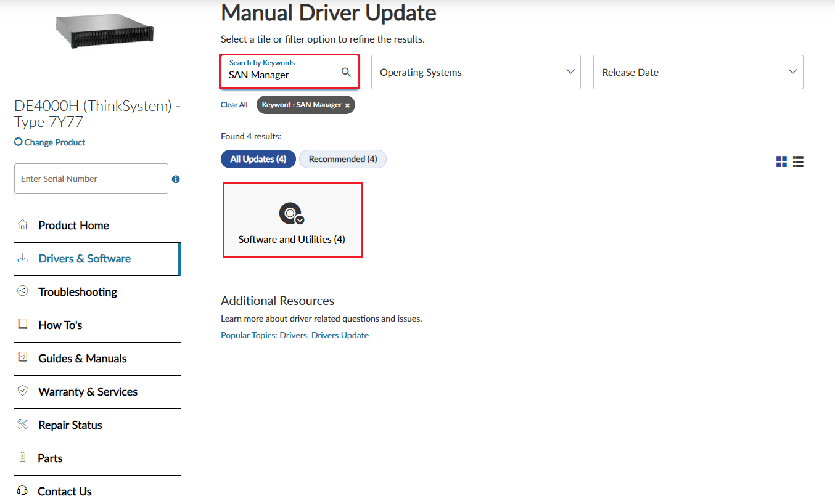
Task: Click the DE4000H product image
Action: [x=104, y=31]
